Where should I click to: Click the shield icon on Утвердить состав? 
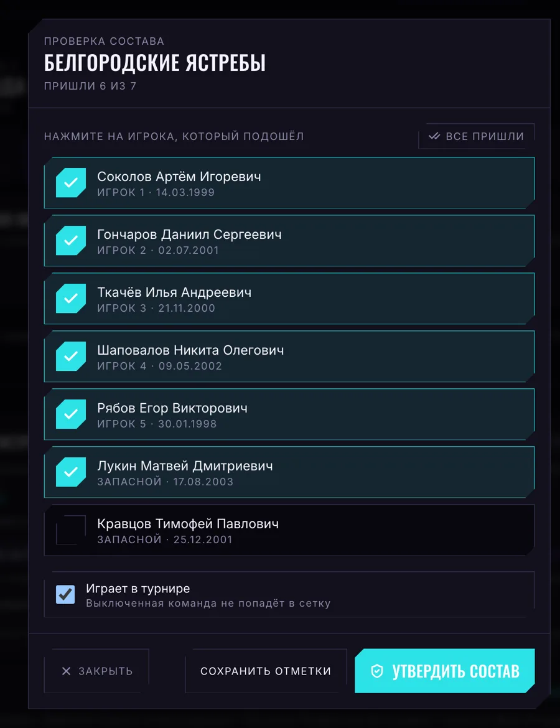tap(377, 671)
